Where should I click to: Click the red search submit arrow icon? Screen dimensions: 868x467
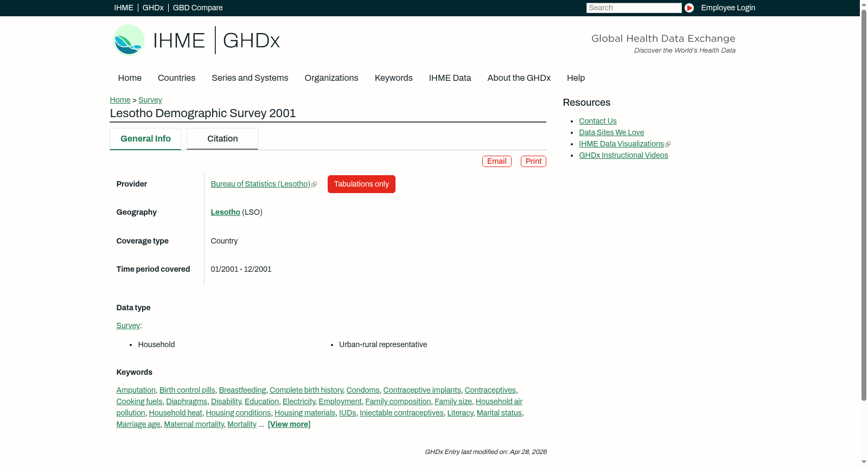click(689, 8)
